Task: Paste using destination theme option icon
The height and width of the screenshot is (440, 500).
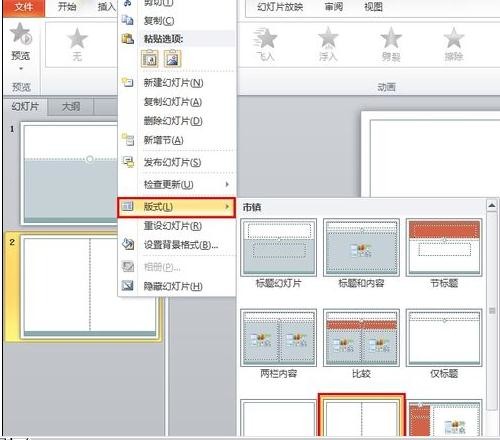Action: (x=150, y=59)
